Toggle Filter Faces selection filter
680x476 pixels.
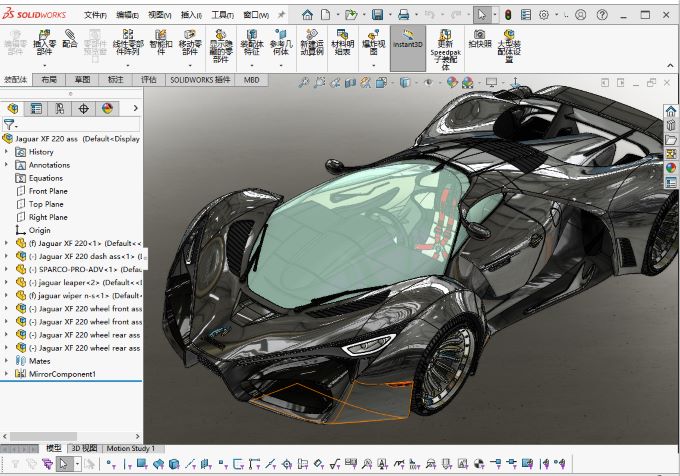click(x=142, y=464)
